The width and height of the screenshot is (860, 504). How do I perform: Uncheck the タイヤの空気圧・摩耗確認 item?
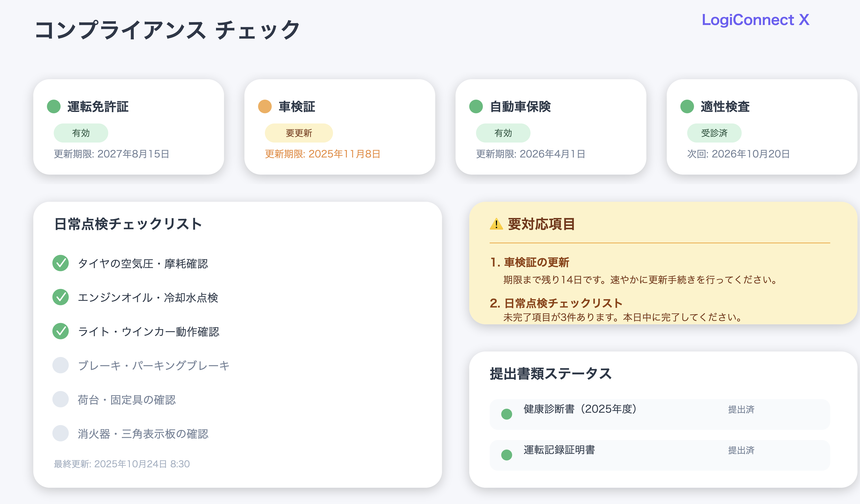point(60,263)
